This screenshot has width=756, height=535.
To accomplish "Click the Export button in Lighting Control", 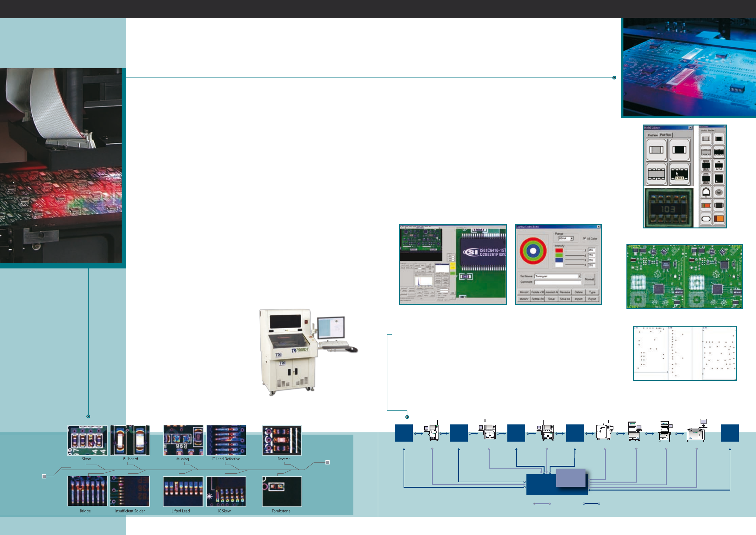I will pos(592,299).
